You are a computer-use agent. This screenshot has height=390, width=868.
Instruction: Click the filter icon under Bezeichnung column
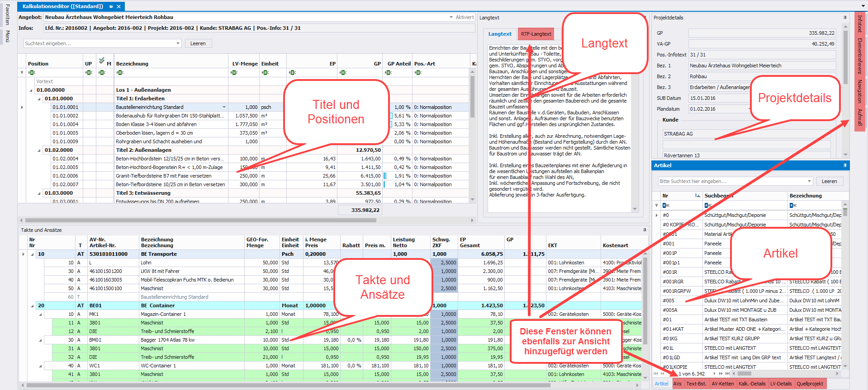click(120, 72)
